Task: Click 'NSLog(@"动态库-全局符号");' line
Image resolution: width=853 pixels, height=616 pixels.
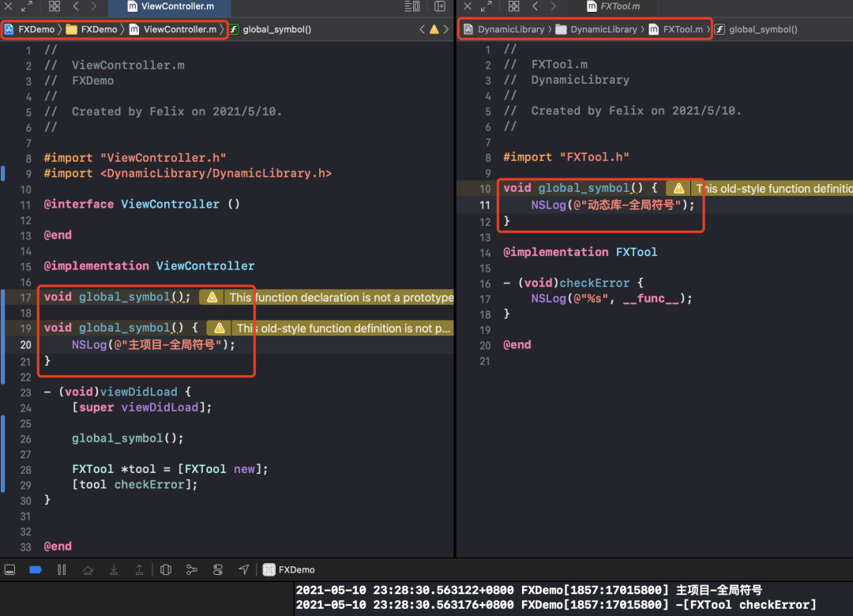Action: 613,205
